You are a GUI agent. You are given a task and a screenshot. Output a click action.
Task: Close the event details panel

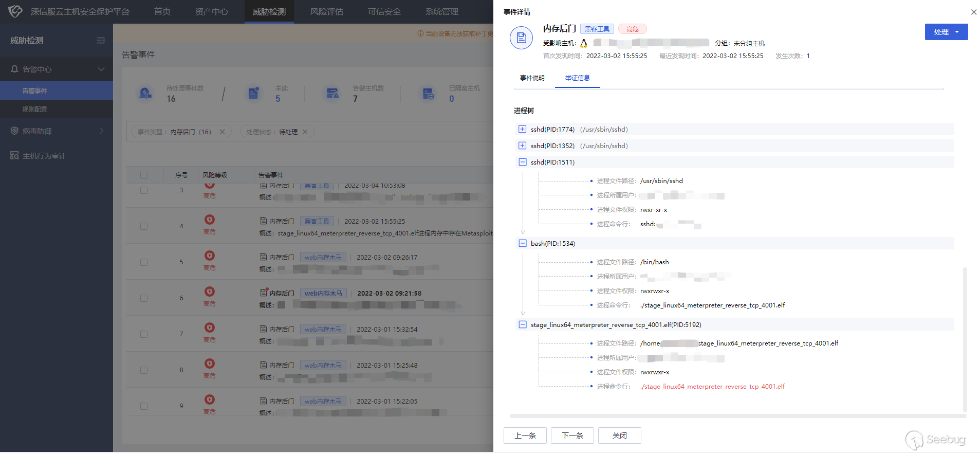[x=973, y=12]
